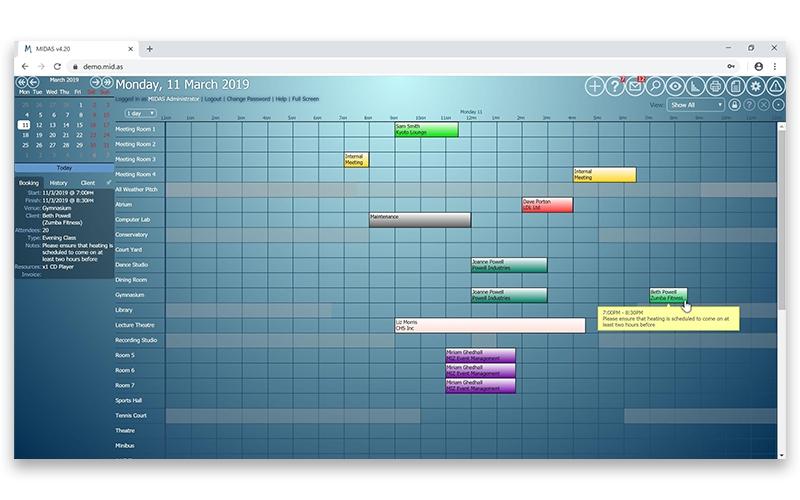Select date 20 in March calendar
Image resolution: width=800 pixels, height=500 pixels.
[52, 135]
